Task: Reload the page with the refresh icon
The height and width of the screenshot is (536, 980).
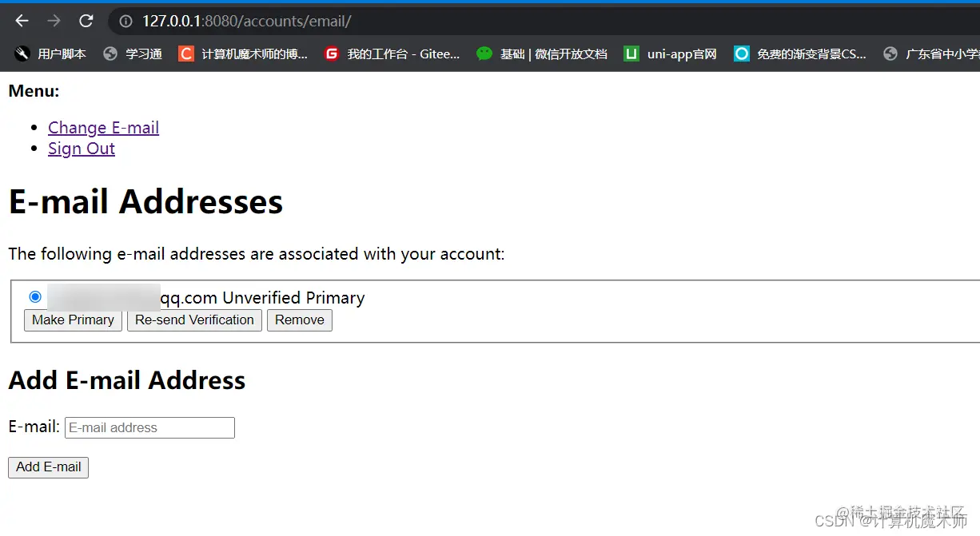Action: click(86, 21)
